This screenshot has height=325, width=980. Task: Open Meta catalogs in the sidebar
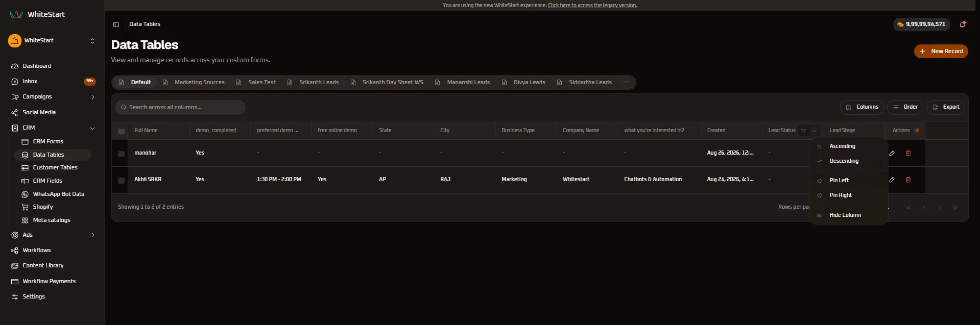[x=52, y=220]
